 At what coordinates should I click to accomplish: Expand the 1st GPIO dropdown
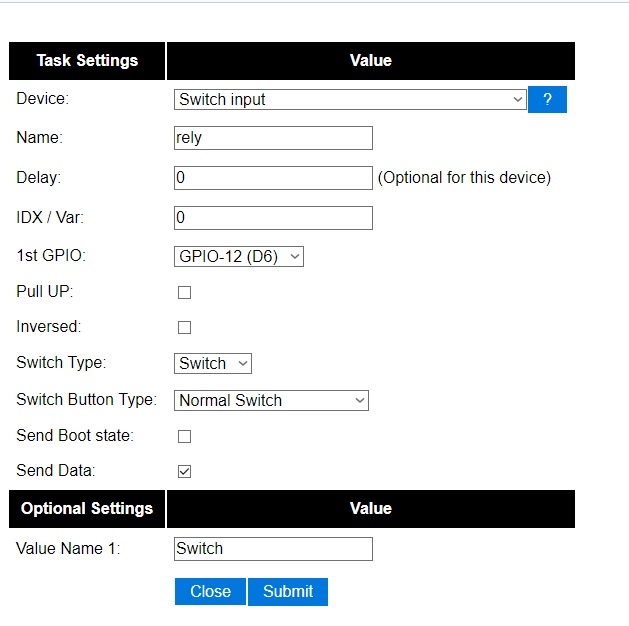(239, 257)
